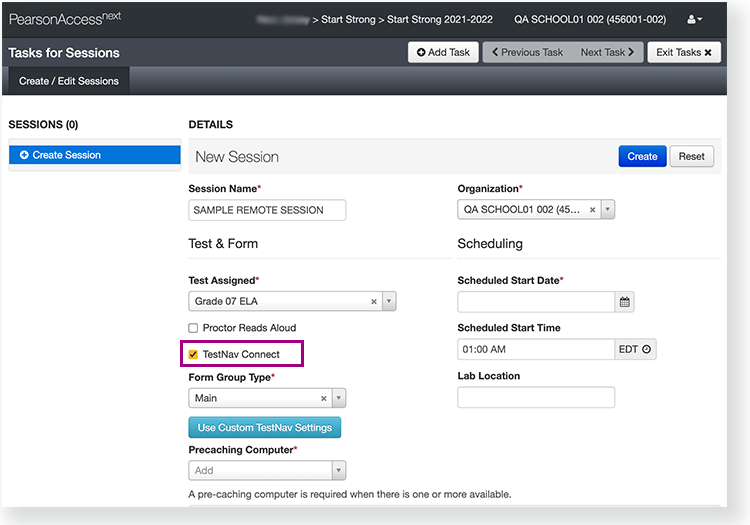
Task: Click the EDT clock time zone button
Action: pos(635,350)
